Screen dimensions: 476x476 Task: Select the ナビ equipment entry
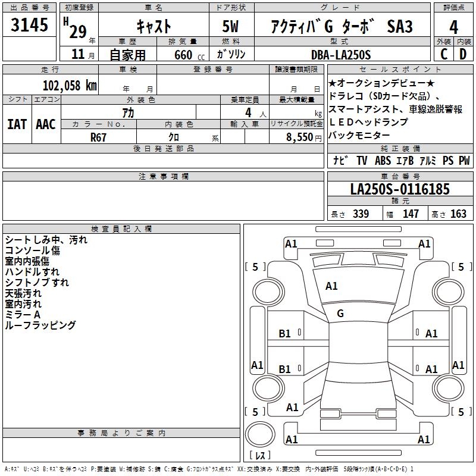pos(340,160)
